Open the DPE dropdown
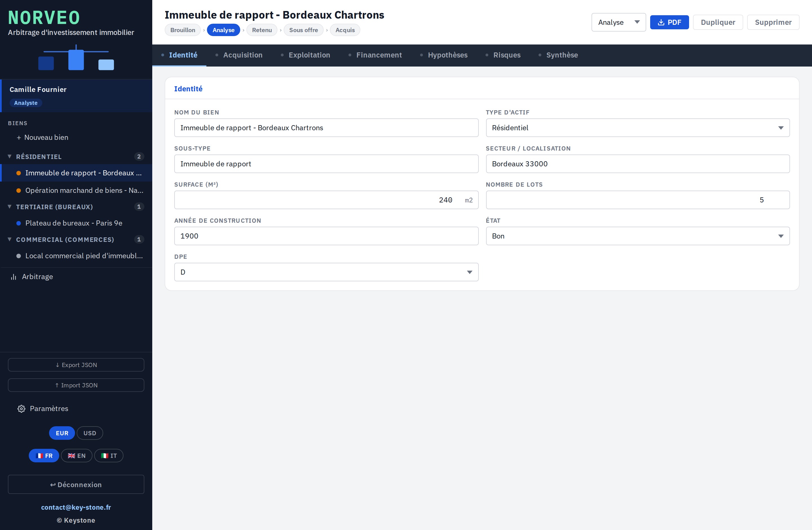 point(326,272)
